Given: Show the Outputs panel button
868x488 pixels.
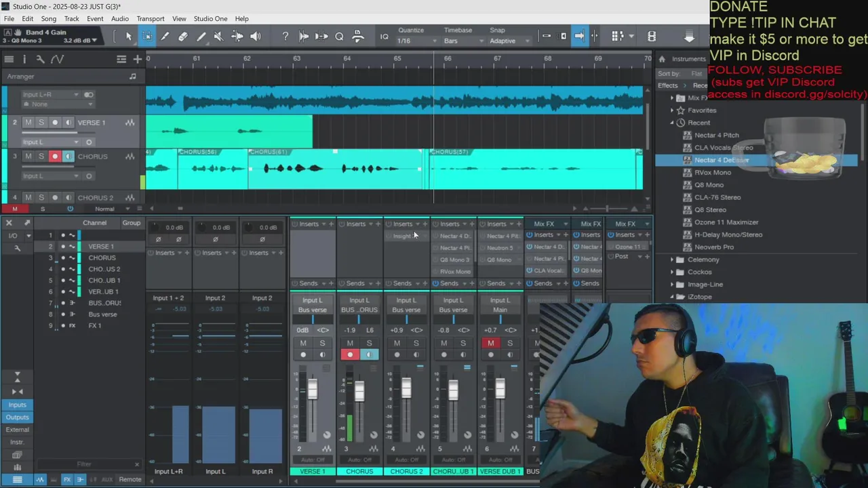Looking at the screenshot, I should [18, 417].
